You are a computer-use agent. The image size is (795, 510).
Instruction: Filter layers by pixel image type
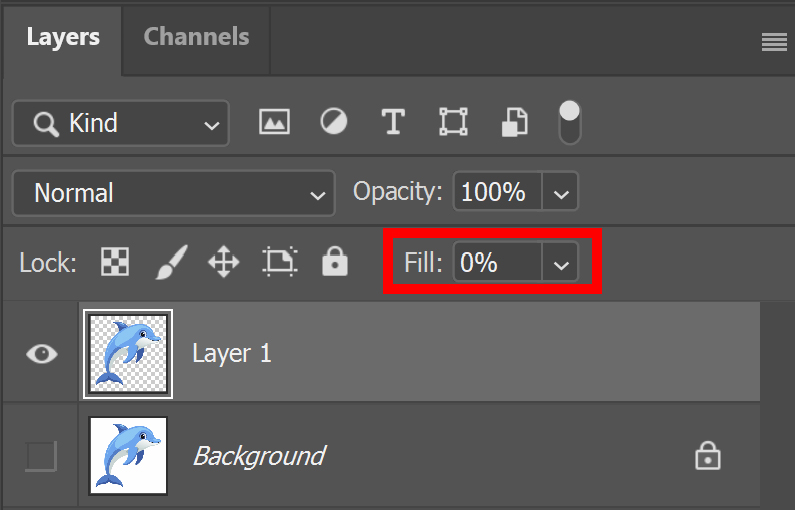[x=274, y=122]
